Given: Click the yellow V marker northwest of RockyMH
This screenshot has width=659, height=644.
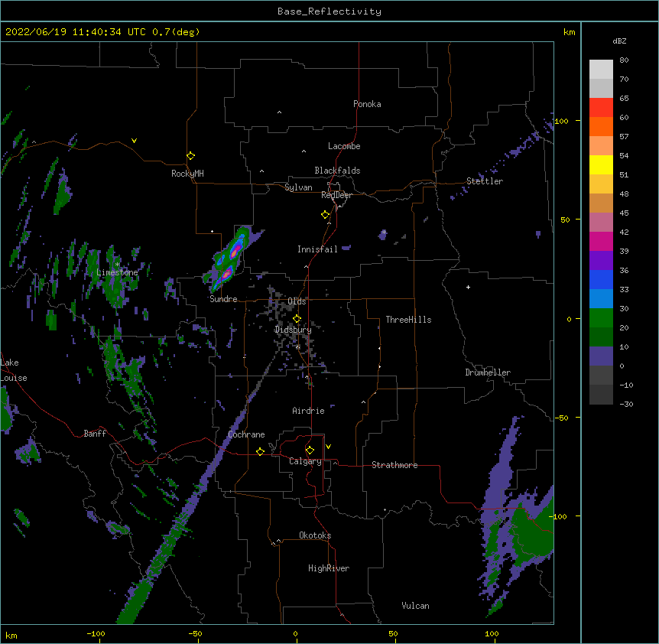Looking at the screenshot, I should coord(134,141).
